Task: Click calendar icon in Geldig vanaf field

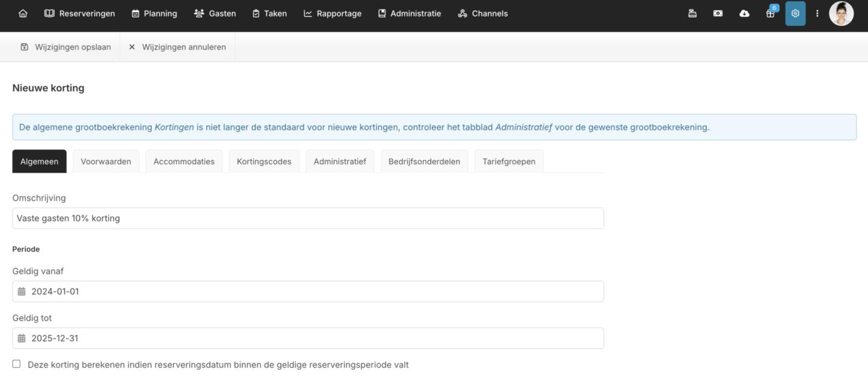Action: point(22,291)
